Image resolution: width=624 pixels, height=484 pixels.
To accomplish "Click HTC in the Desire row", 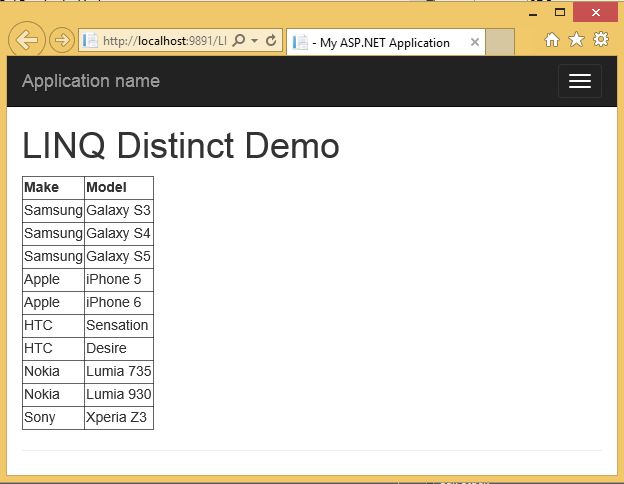I will click(53, 349).
